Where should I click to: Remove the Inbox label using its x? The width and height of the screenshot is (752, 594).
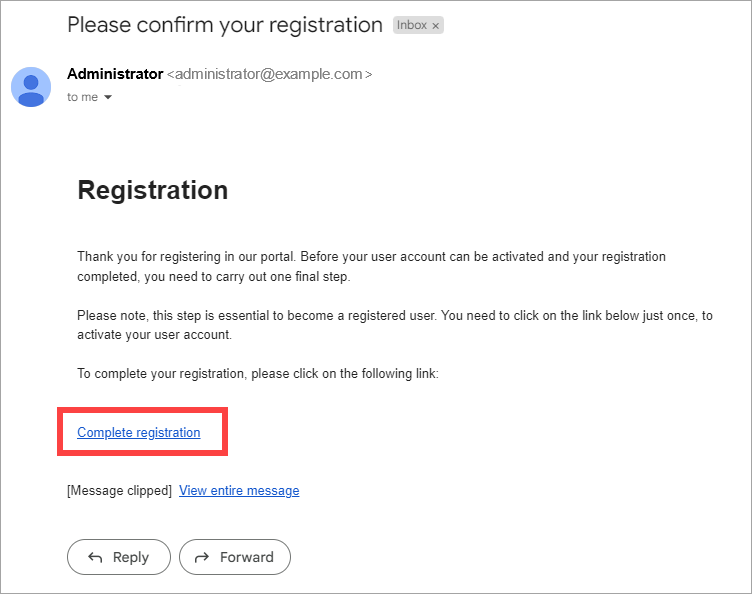point(435,26)
